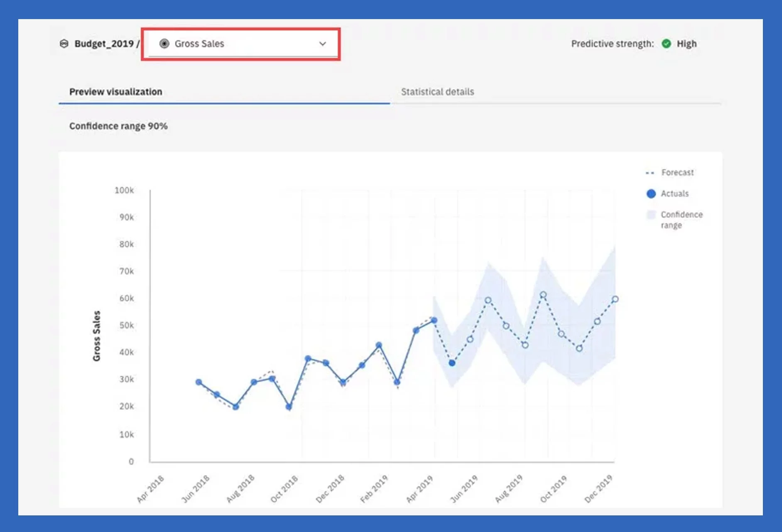Click the vertical Gross Sales axis title

click(96, 336)
